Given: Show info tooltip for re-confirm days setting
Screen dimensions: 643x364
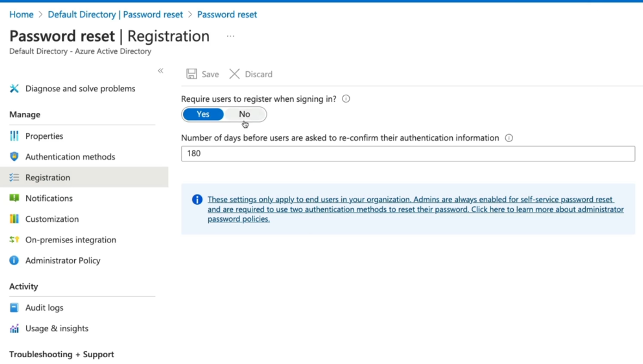Looking at the screenshot, I should pyautogui.click(x=509, y=138).
